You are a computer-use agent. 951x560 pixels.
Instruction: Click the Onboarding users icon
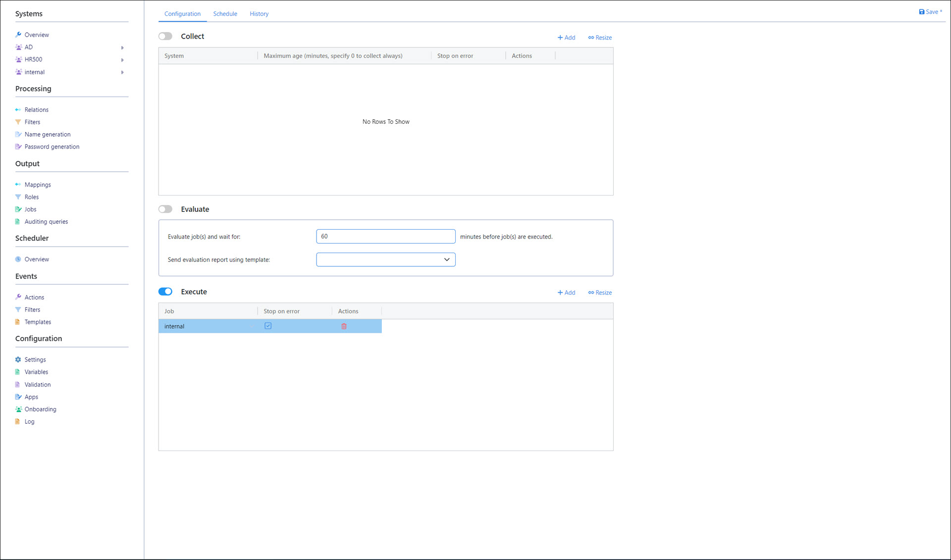pos(18,409)
